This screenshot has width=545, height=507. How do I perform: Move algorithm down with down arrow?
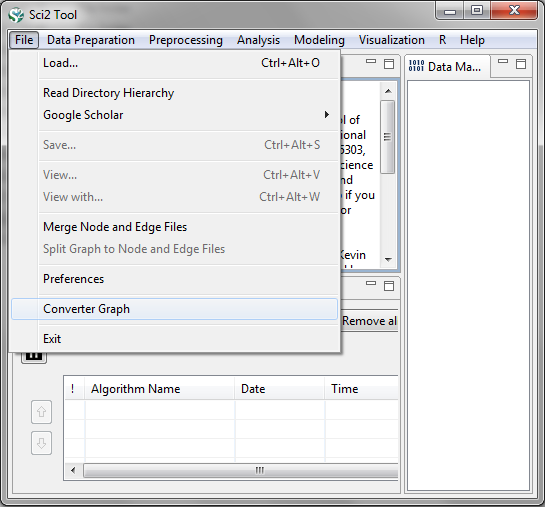click(41, 443)
